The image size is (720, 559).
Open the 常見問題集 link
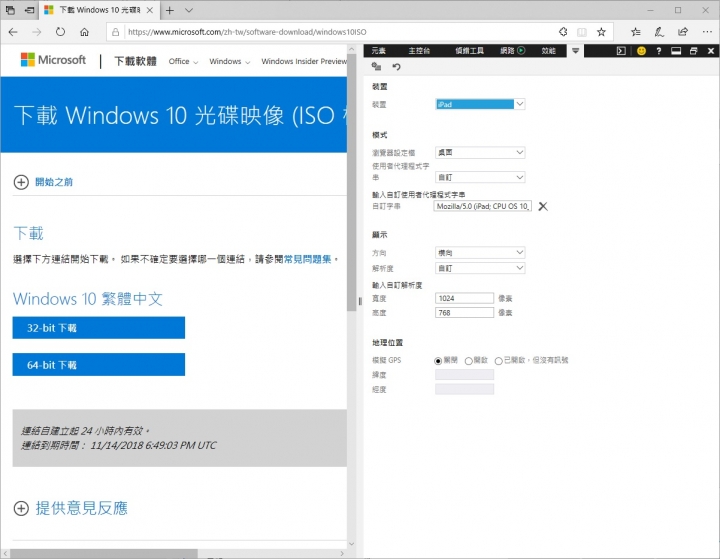307,259
